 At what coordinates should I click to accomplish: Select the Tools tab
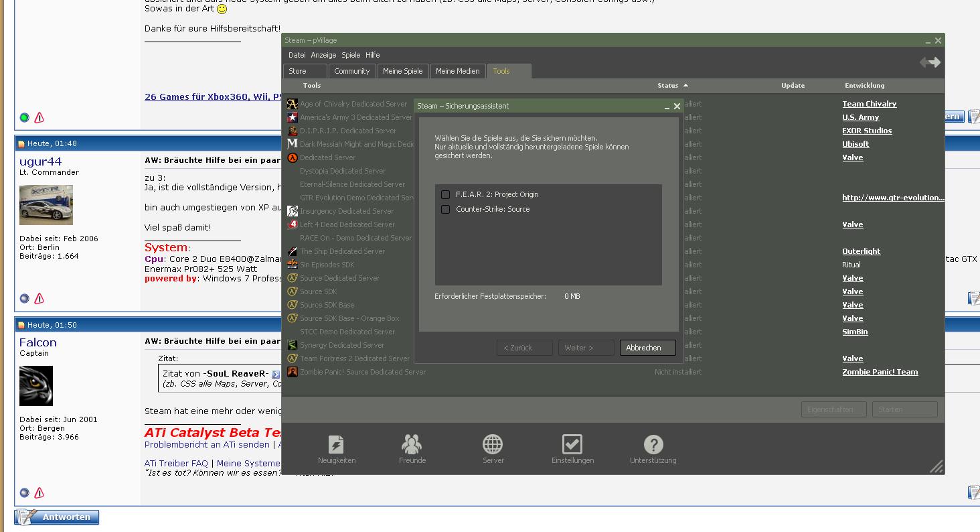pyautogui.click(x=509, y=71)
